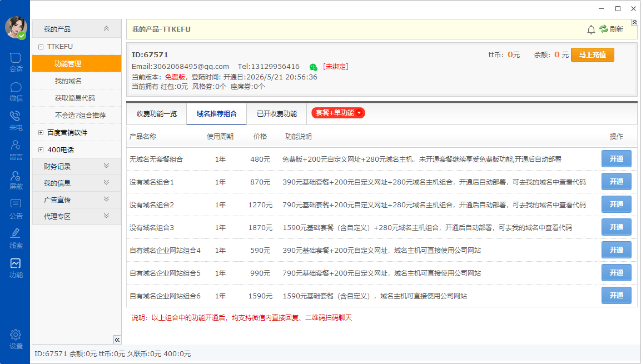Collapse the left panel with double-arrow
641x364 pixels.
point(117,340)
